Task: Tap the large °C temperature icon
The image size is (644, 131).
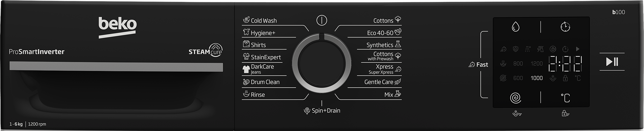Action: coord(565,98)
